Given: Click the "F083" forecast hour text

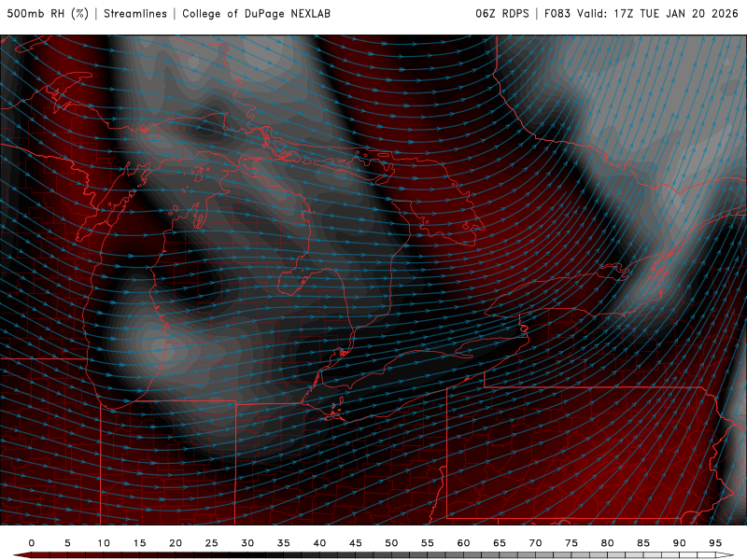Looking at the screenshot, I should click(x=557, y=13).
